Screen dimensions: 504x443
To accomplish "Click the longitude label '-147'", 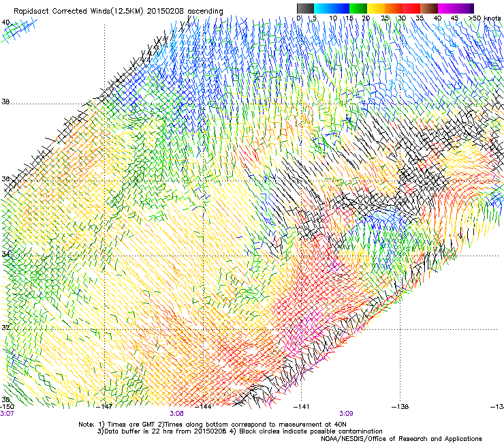I will pyautogui.click(x=104, y=407).
